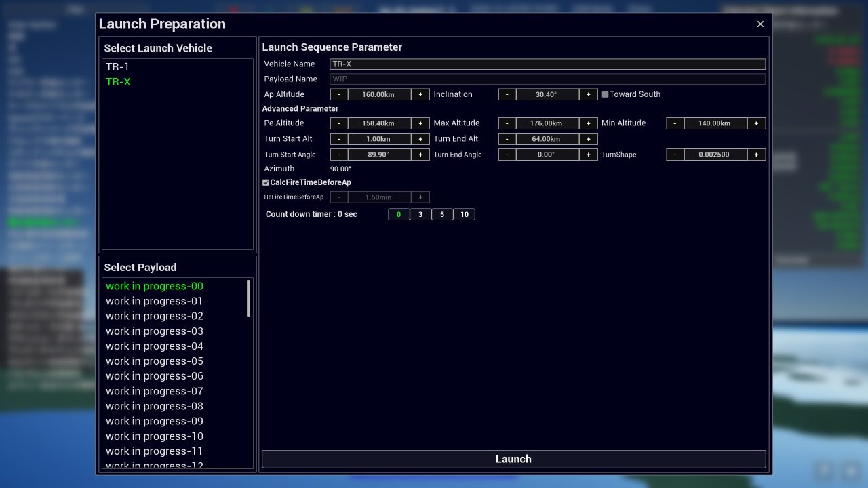Set countdown timer to 5 seconds

click(442, 214)
